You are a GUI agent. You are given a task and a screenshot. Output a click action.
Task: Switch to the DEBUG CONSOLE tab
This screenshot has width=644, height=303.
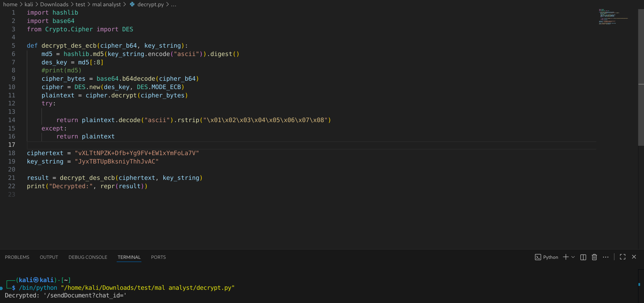[88, 257]
